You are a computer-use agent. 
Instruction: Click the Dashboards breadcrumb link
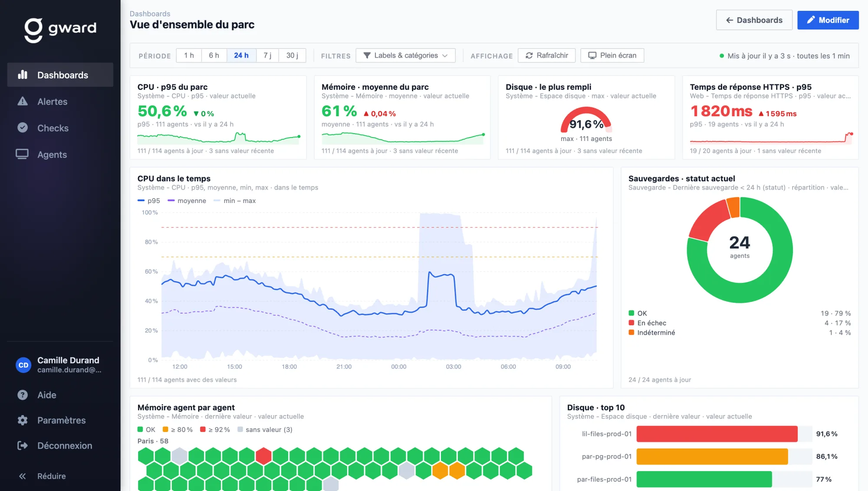coord(150,14)
